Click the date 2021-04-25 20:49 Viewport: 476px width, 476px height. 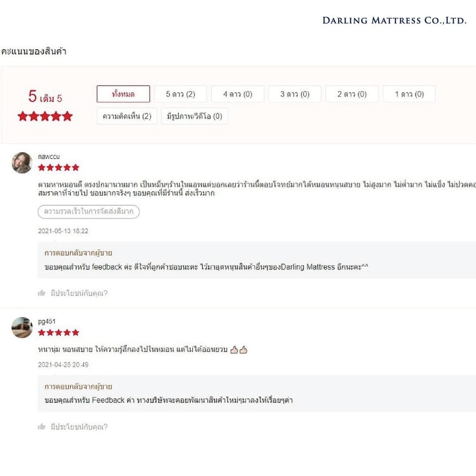63,365
